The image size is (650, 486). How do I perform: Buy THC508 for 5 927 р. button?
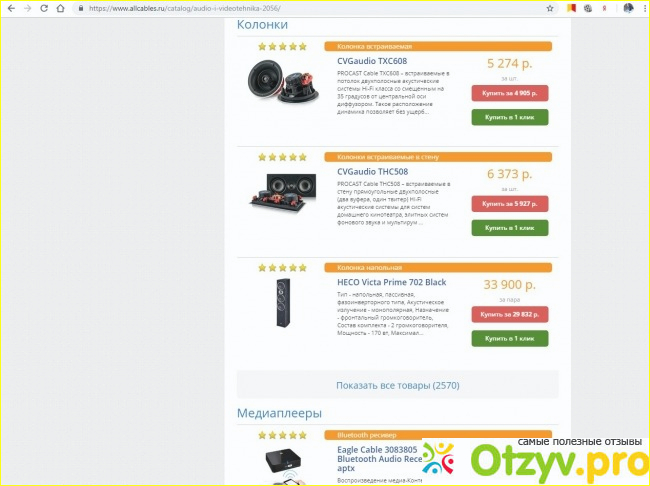(x=509, y=204)
